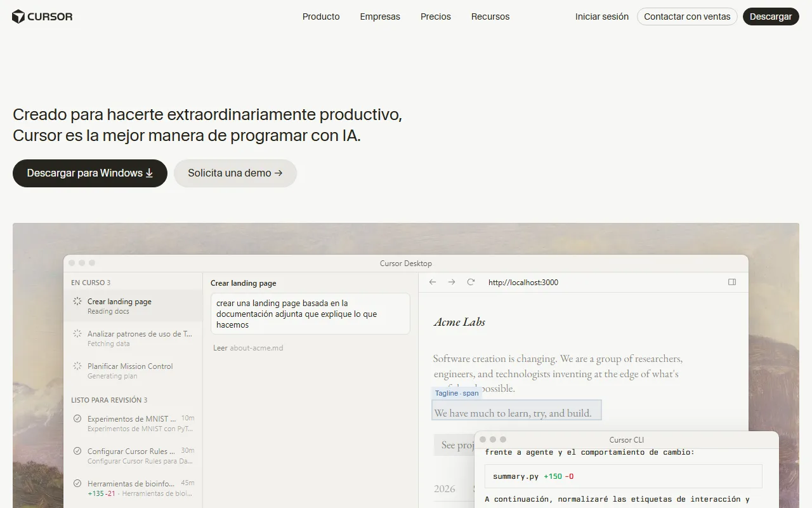This screenshot has height=508, width=812.
Task: Select the Crear landing page task
Action: tap(133, 306)
